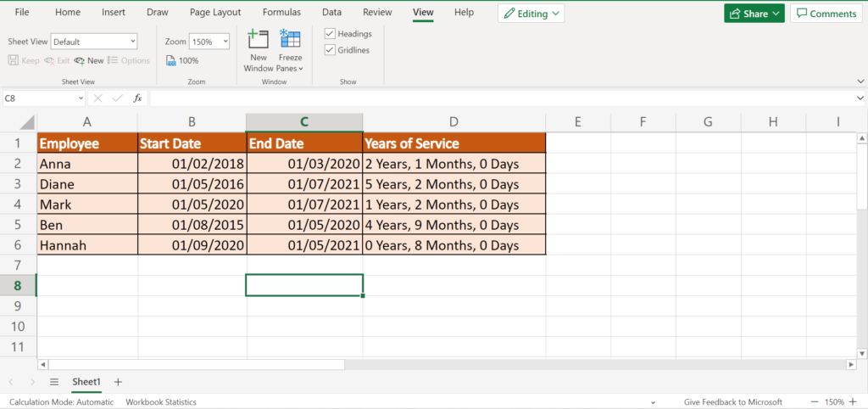Click the 100% zoom reset icon

(x=182, y=60)
